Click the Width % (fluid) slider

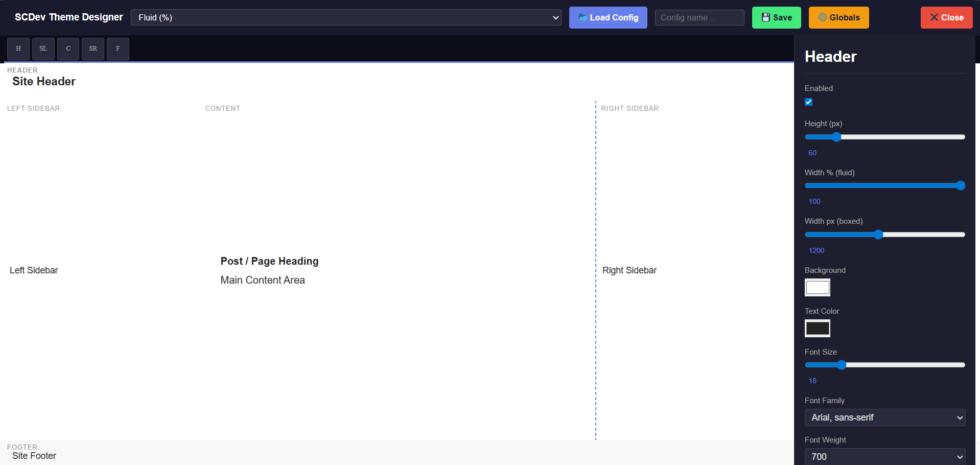pyautogui.click(x=884, y=185)
